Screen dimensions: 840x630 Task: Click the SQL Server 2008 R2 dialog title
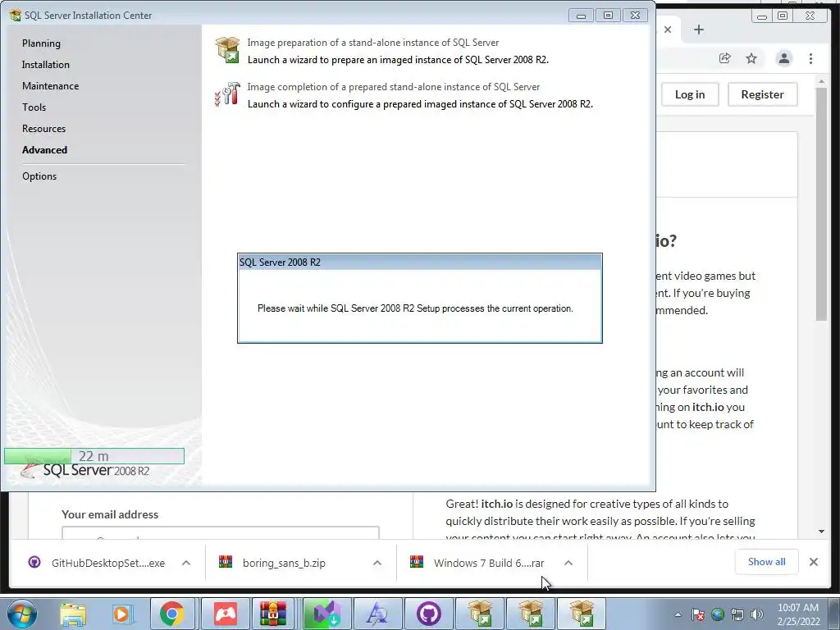coord(280,262)
